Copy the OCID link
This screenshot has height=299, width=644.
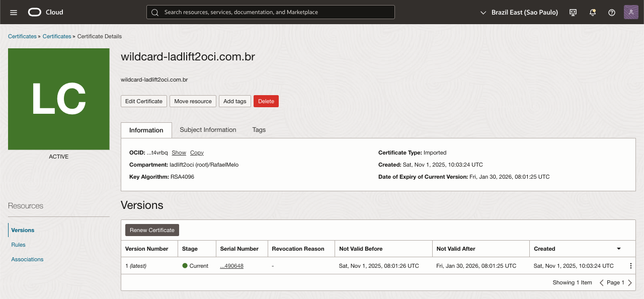(x=197, y=153)
